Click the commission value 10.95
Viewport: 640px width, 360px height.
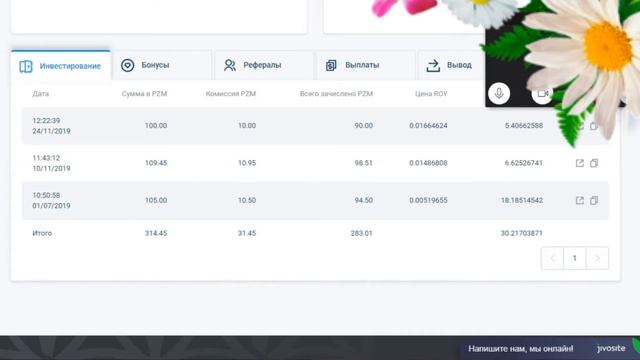click(x=247, y=163)
